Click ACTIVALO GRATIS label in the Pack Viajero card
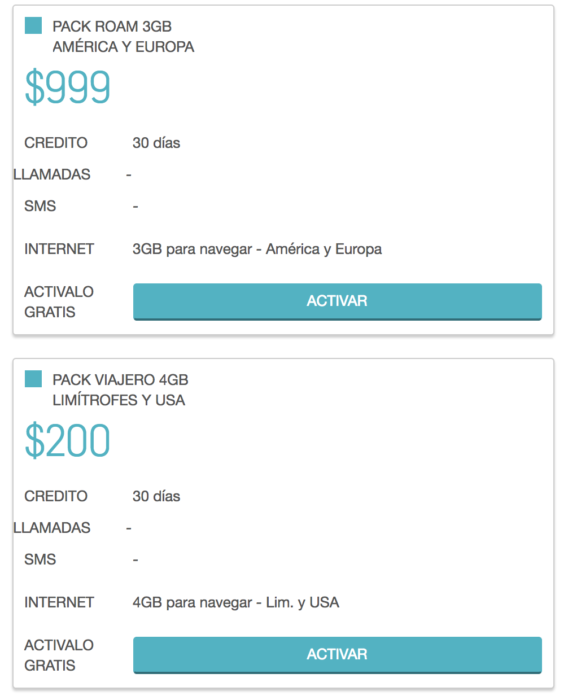This screenshot has width=568, height=700. click(x=59, y=655)
